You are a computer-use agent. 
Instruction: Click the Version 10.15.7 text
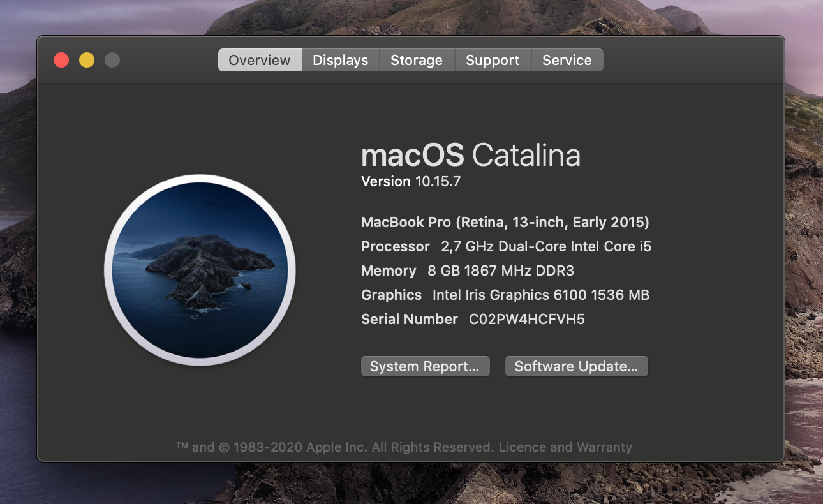pyautogui.click(x=411, y=181)
